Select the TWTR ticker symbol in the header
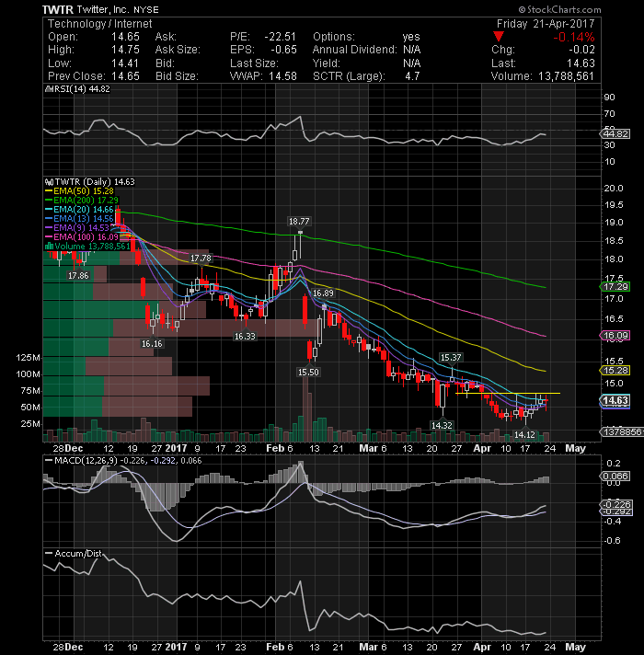The image size is (644, 655). coord(58,9)
